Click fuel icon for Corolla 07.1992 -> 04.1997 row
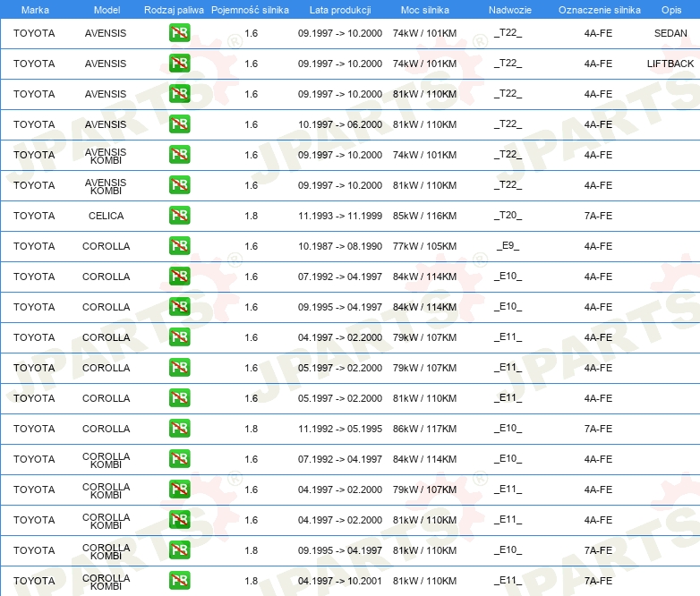Image resolution: width=700 pixels, height=596 pixels. coord(179,276)
